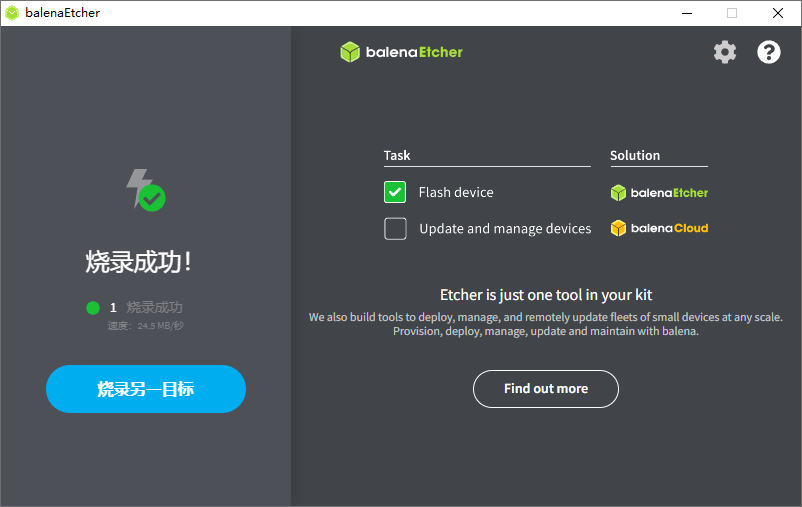The image size is (802, 507).
Task: Click the count 1 beside the status dot
Action: 113,307
